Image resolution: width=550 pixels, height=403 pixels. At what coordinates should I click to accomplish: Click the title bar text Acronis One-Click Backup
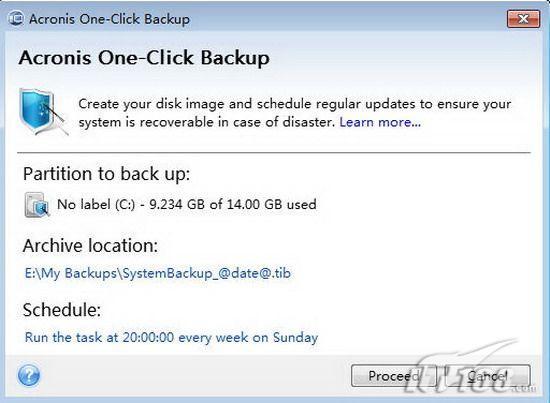(x=109, y=19)
